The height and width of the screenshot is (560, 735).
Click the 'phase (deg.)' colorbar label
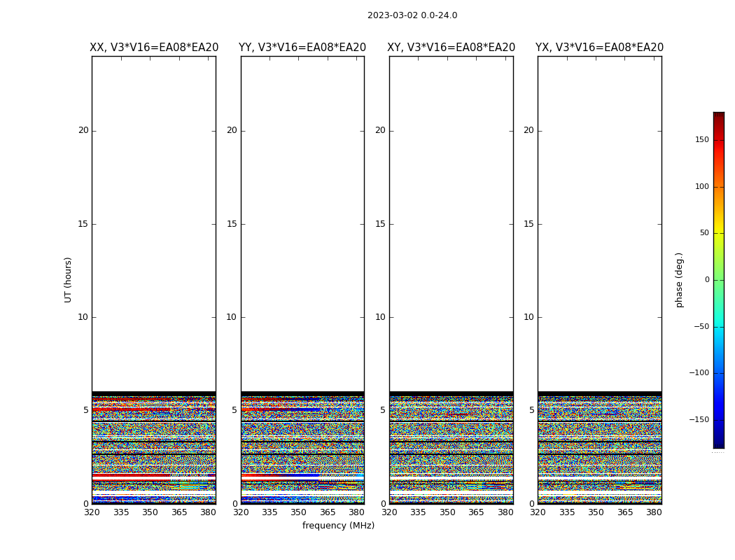(679, 280)
